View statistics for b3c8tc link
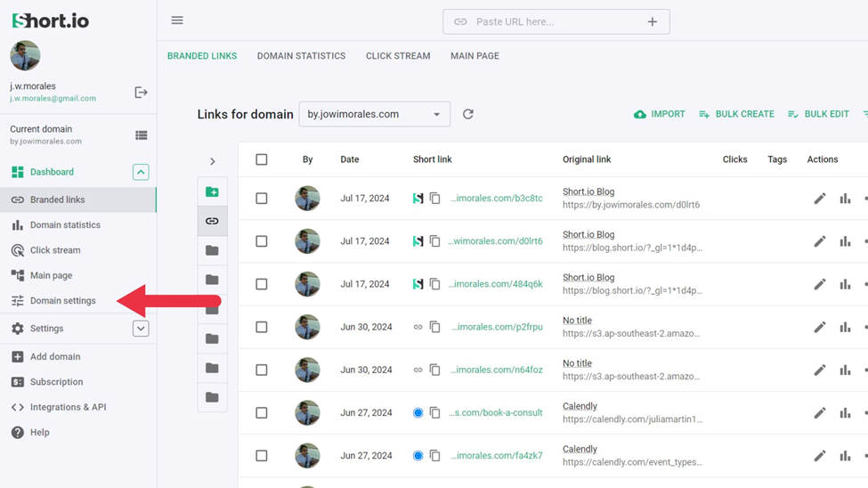This screenshot has width=868, height=488. (x=845, y=199)
